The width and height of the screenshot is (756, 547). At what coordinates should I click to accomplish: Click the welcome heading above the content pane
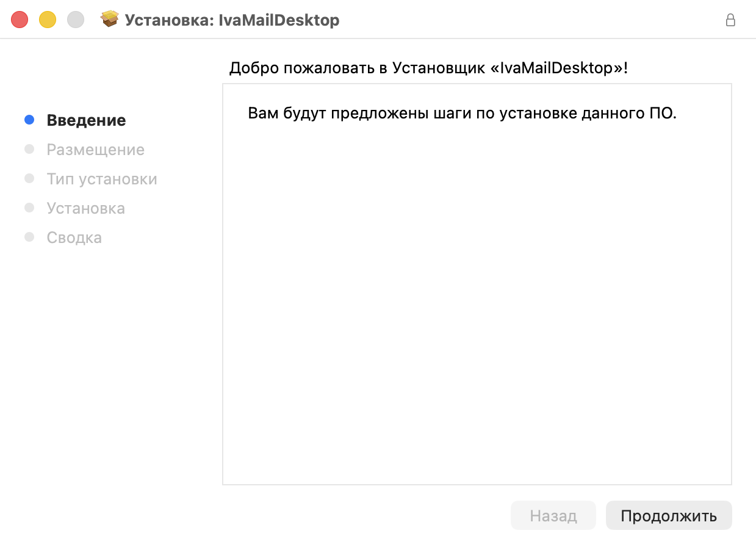pos(427,67)
